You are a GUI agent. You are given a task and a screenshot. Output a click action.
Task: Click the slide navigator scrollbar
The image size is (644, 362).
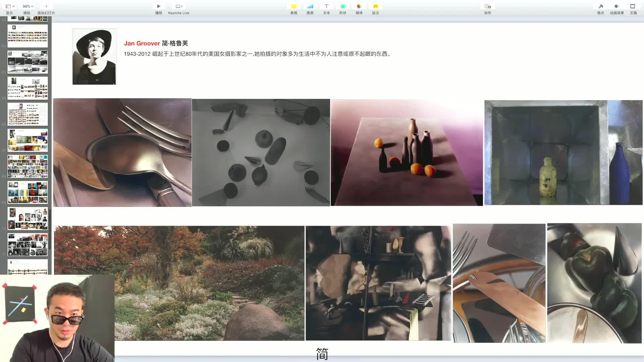[50, 229]
